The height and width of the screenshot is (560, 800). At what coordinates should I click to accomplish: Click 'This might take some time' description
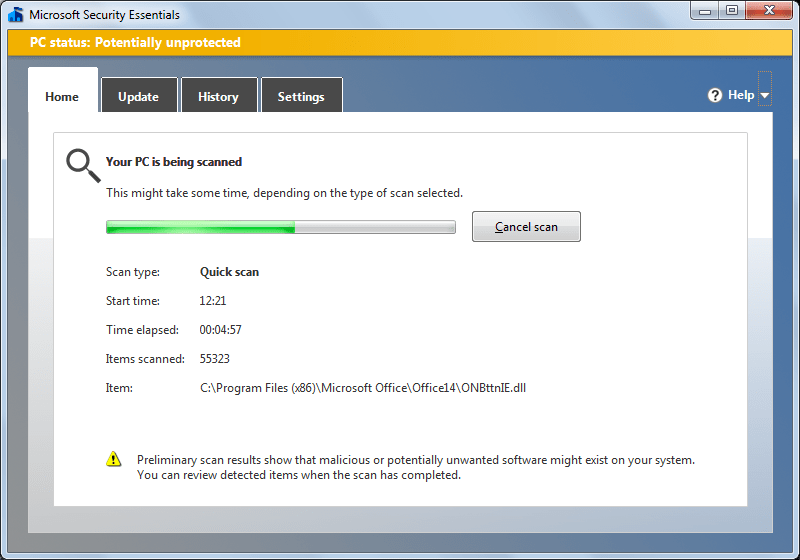(x=284, y=193)
